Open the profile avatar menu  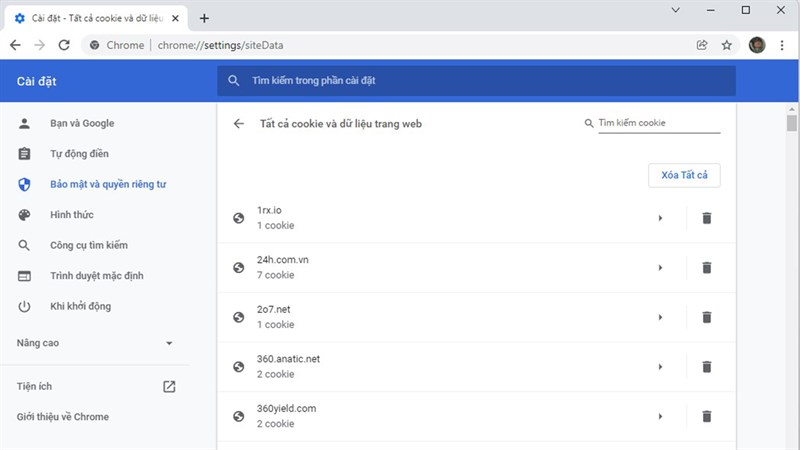pyautogui.click(x=757, y=45)
